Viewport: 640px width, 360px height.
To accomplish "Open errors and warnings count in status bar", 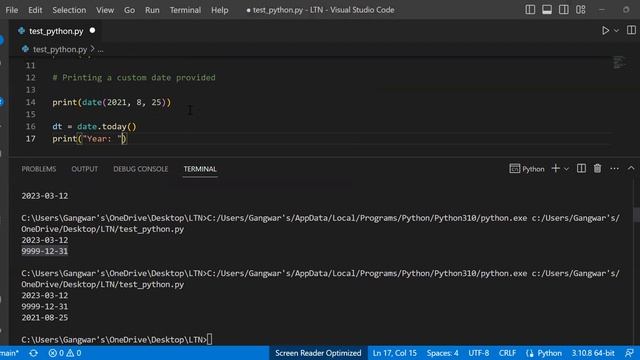I will [x=64, y=353].
